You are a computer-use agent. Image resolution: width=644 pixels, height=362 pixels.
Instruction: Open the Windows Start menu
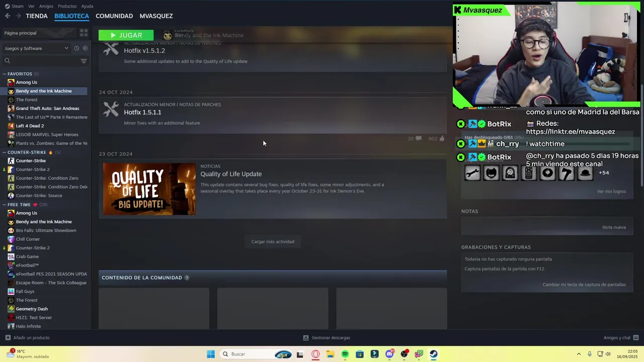[211, 354]
